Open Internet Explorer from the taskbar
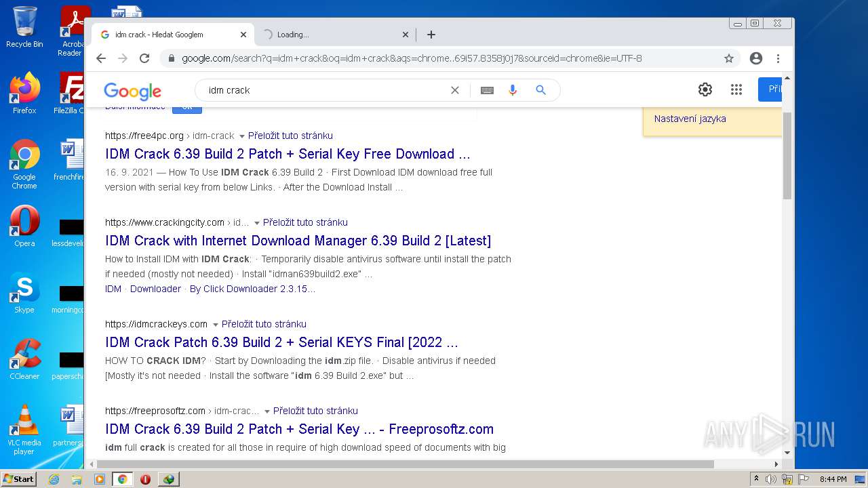The height and width of the screenshot is (488, 868). [x=54, y=479]
